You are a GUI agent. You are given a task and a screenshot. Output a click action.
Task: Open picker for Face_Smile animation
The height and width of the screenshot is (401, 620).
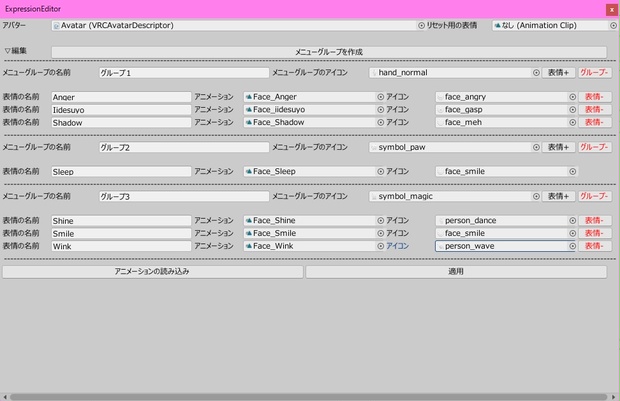380,233
